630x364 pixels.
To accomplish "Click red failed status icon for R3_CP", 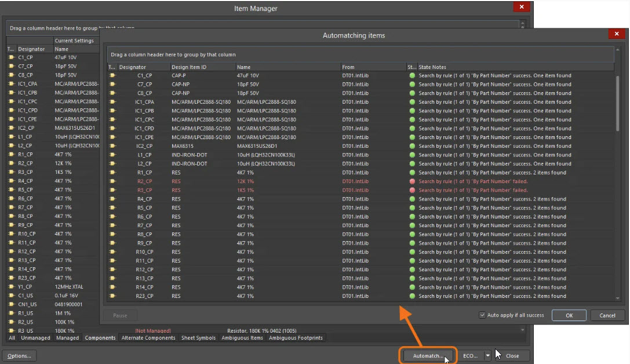I will pos(412,190).
